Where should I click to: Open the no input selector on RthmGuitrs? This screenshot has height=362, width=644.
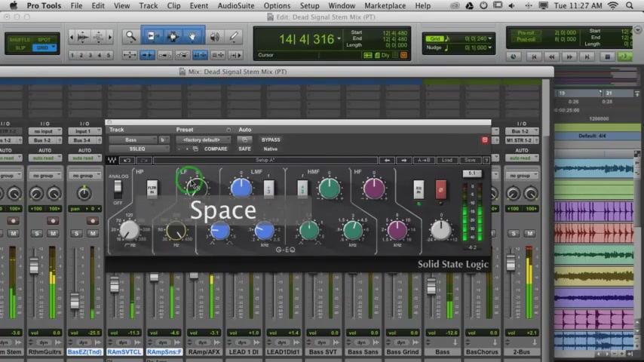[x=45, y=131]
